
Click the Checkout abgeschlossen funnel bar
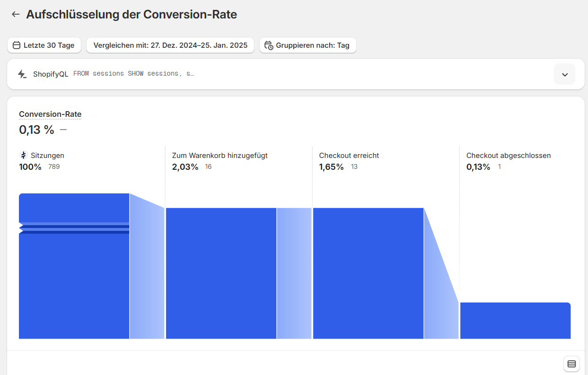(515, 321)
